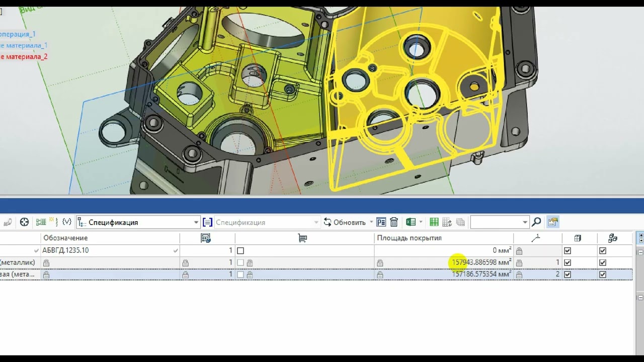Click the grid-with-arrow icon next to green grid

click(447, 222)
